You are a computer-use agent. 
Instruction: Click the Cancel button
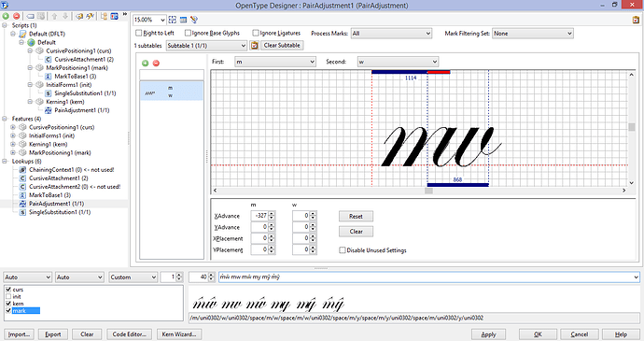point(579,334)
